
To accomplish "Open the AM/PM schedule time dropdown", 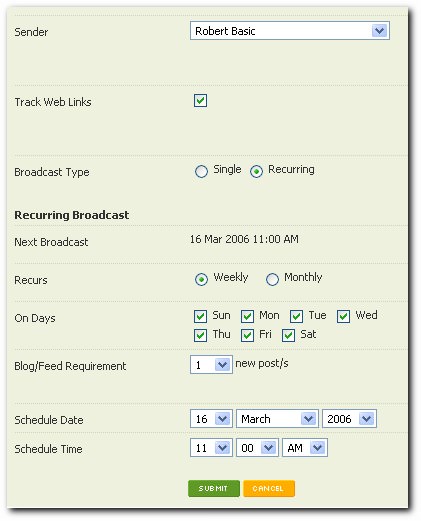I will coord(305,448).
